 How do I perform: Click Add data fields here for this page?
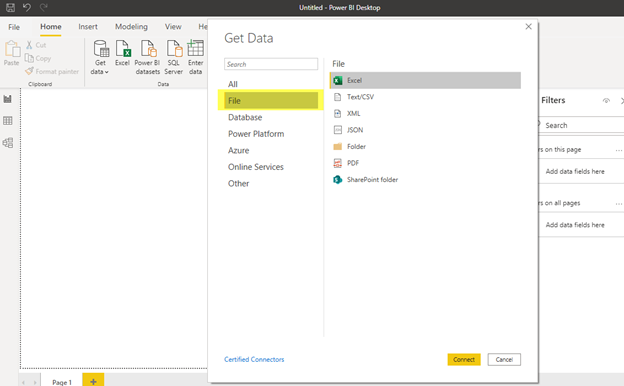tap(575, 172)
